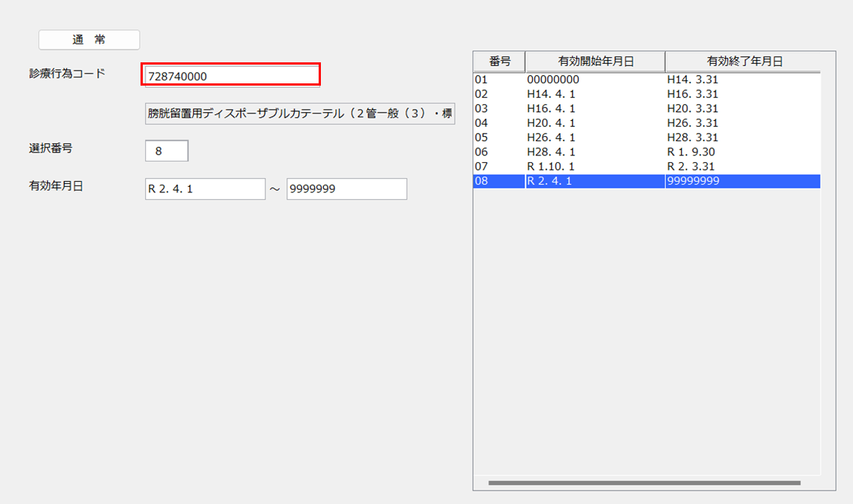The width and height of the screenshot is (853, 504).
Task: Click the catheter name description field
Action: pyautogui.click(x=300, y=114)
